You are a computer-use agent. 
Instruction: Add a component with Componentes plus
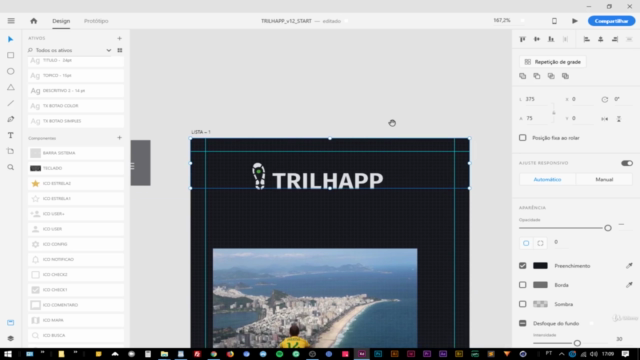pyautogui.click(x=120, y=138)
